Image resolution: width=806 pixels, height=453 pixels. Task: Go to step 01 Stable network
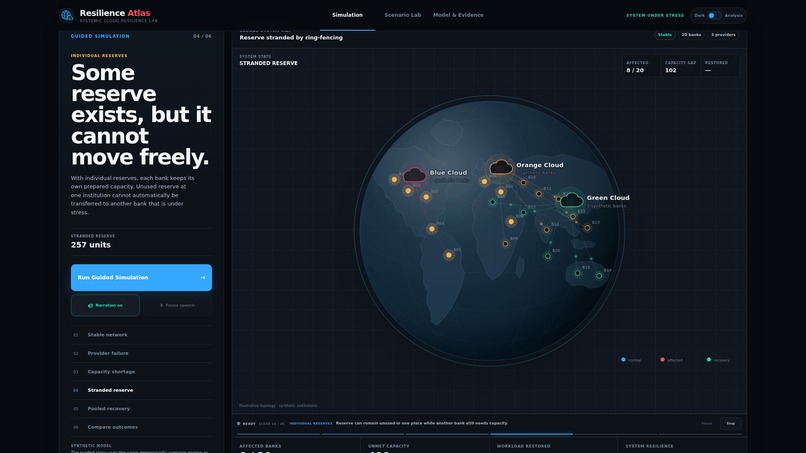click(141, 335)
